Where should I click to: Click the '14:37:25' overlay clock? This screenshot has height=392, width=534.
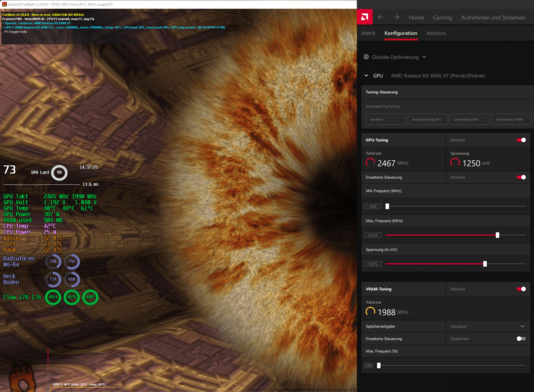click(x=88, y=167)
